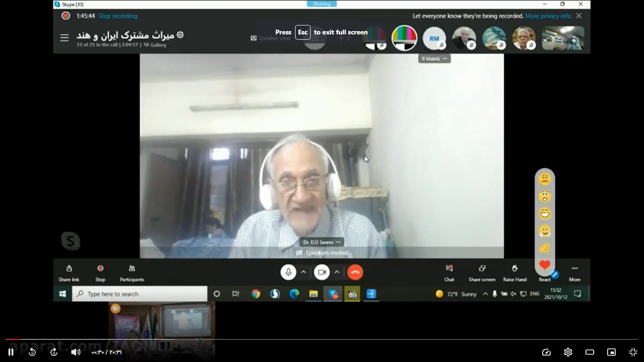Toggle the video camera button
This screenshot has width=644, height=362.
[322, 272]
